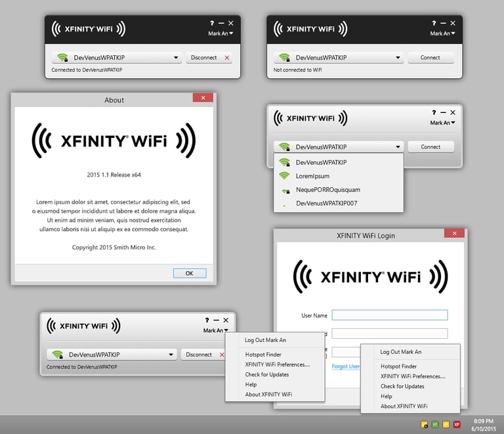Viewport: 504px width, 434px height.
Task: Click the weak signal icon beside NequePORROquisquam
Action: pos(285,191)
